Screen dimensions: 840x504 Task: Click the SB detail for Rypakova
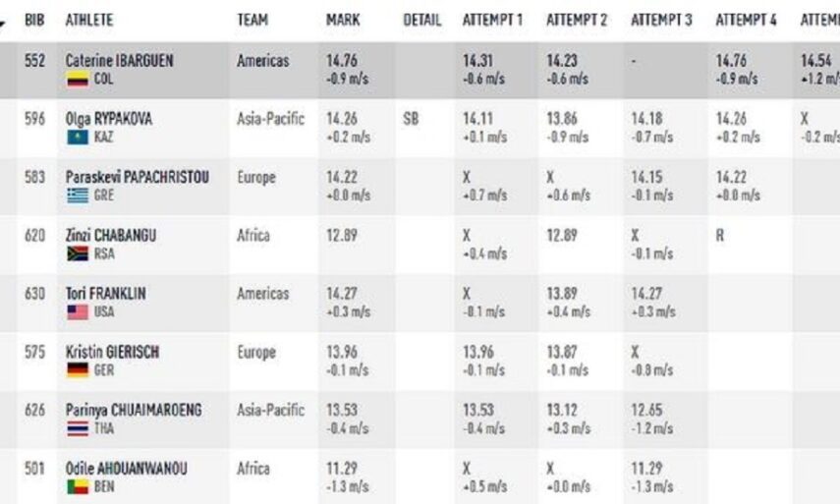(411, 119)
